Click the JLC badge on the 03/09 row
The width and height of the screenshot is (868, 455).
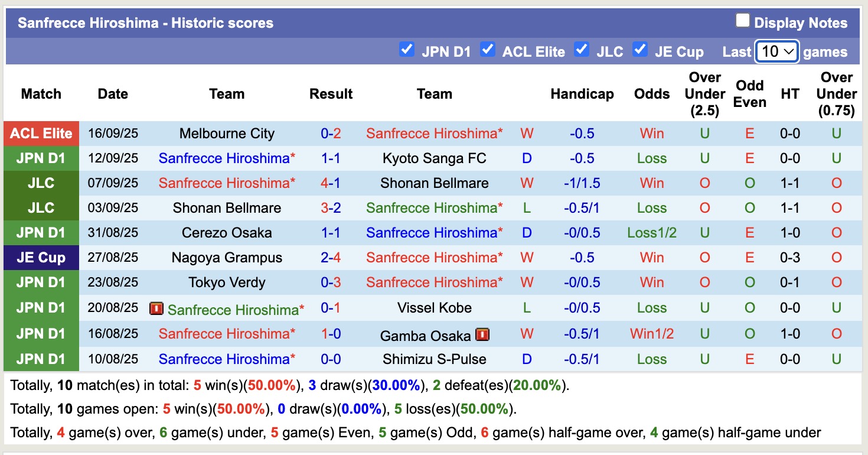click(x=41, y=207)
